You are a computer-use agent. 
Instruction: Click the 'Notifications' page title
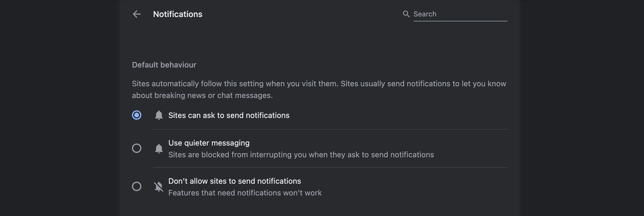(x=178, y=14)
